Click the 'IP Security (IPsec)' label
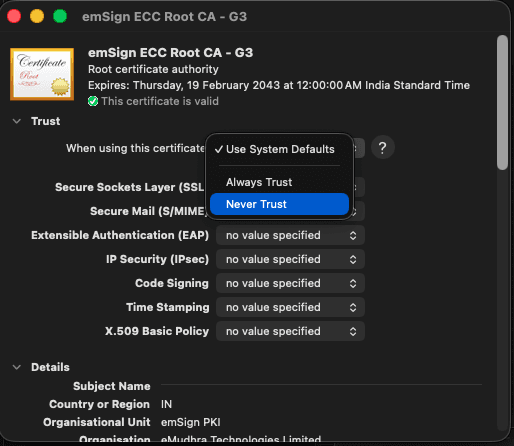Image resolution: width=514 pixels, height=446 pixels. pos(157,259)
